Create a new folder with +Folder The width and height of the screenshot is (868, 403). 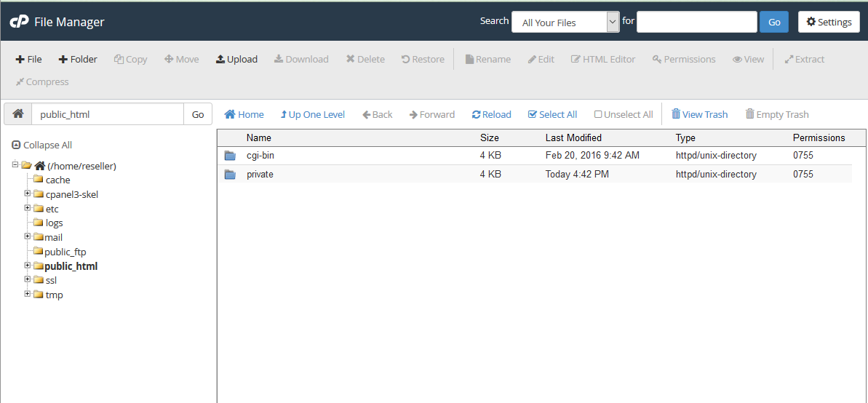coord(78,60)
